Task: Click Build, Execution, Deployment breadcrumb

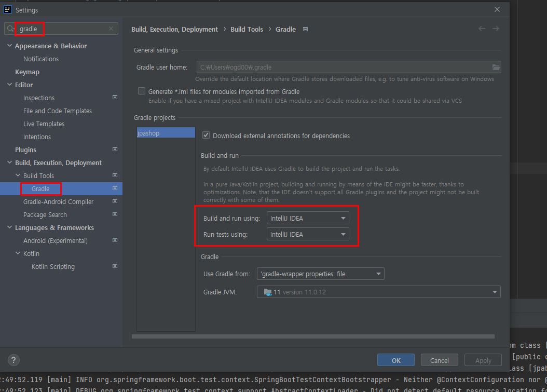Action: click(174, 29)
